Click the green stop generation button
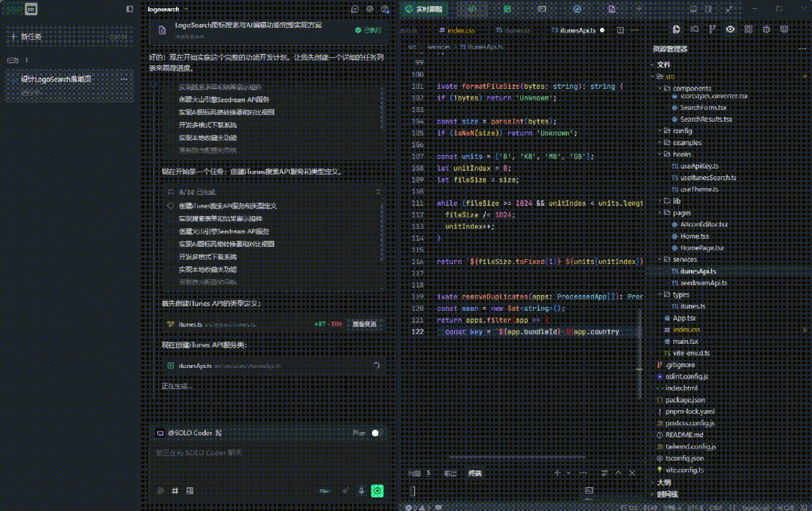Viewport: 812px width, 511px height. point(377,491)
